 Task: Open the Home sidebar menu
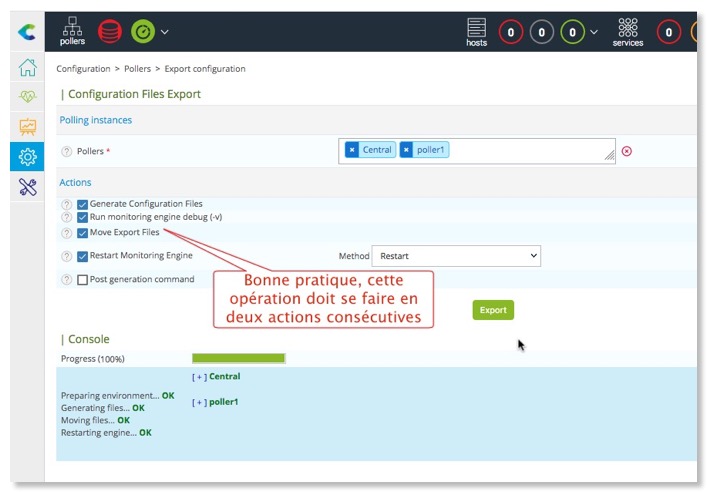click(x=27, y=68)
